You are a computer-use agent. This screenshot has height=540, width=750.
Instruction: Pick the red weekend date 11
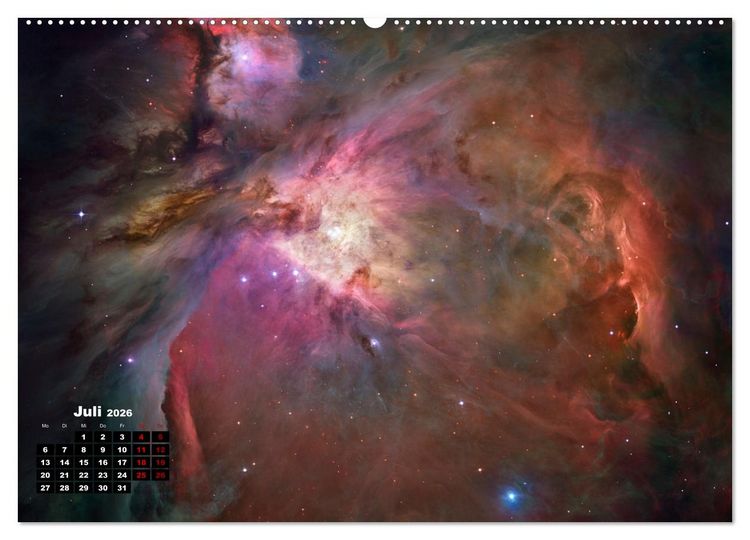141,450
